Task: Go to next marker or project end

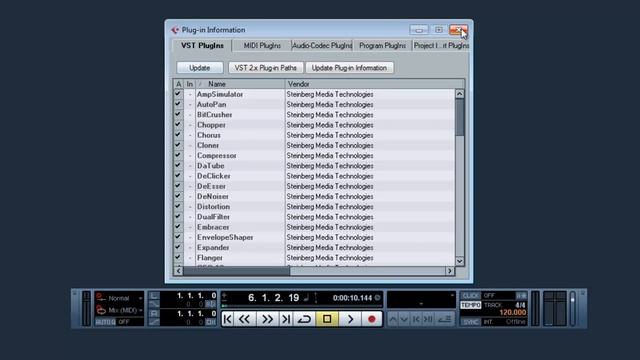Action: coord(286,319)
